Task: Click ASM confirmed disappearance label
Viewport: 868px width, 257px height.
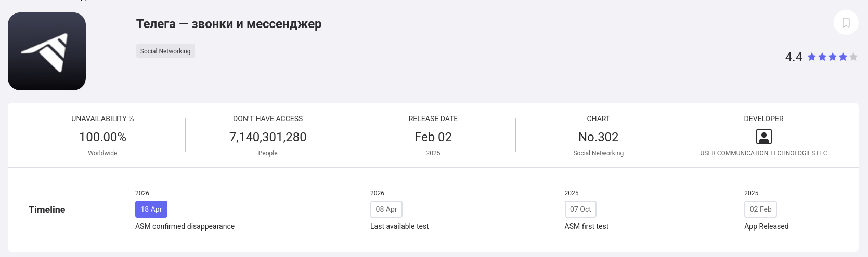Action: (185, 226)
